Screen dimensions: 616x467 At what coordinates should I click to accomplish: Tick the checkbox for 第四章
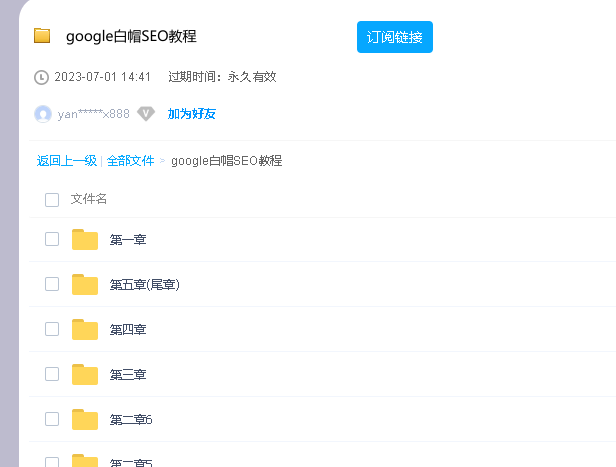coord(52,329)
